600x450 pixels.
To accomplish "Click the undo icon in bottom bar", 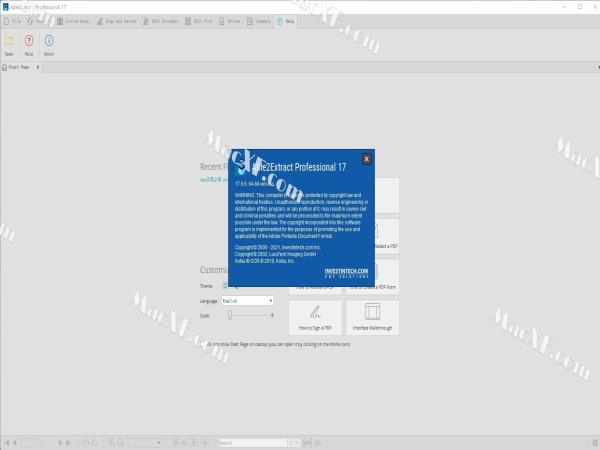I will point(86,443).
